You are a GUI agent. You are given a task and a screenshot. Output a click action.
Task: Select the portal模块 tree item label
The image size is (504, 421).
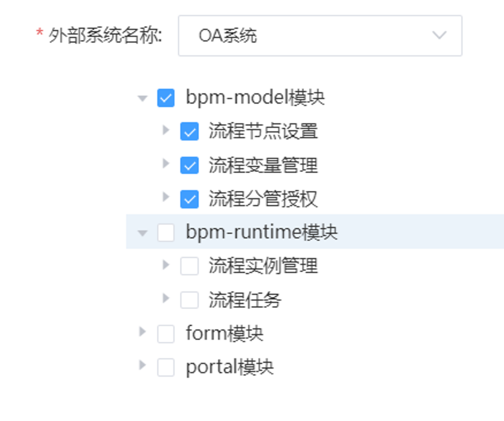229,367
